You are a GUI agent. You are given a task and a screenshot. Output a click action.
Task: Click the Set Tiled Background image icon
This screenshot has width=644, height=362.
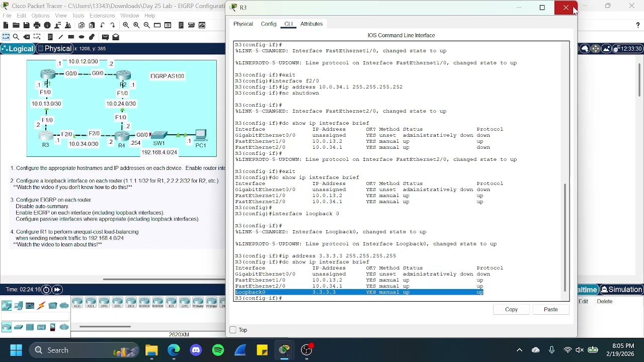606,49
